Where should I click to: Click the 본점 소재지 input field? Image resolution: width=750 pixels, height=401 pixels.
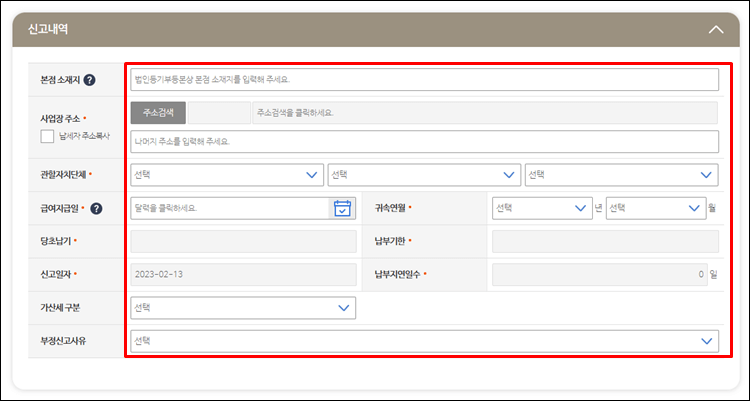tap(424, 79)
